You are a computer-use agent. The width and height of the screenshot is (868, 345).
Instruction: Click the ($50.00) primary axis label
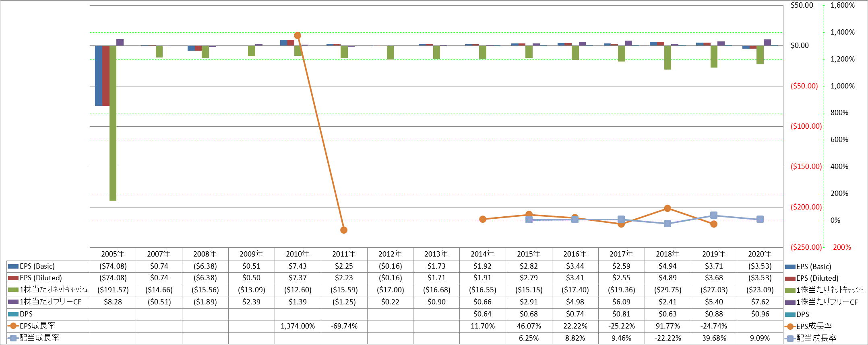[x=804, y=86]
